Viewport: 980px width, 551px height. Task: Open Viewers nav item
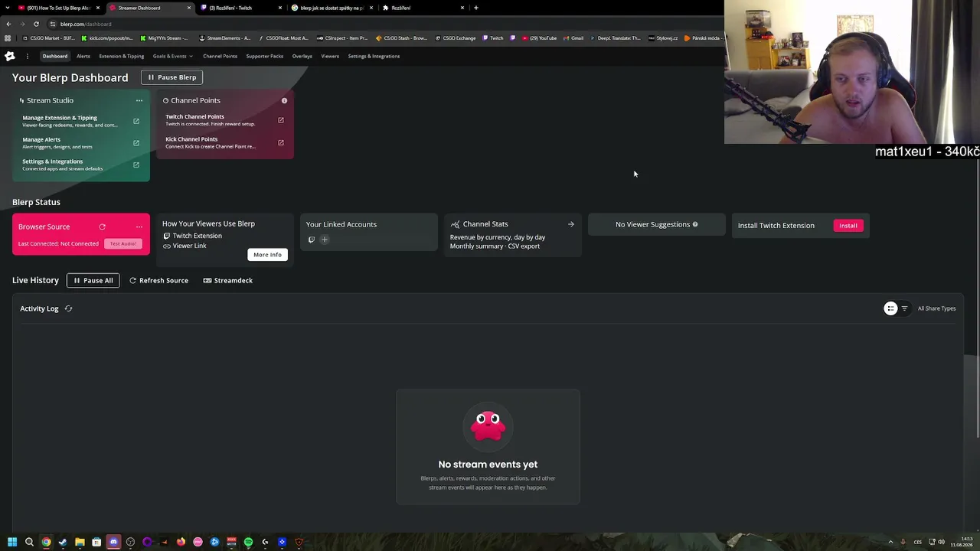pyautogui.click(x=330, y=56)
